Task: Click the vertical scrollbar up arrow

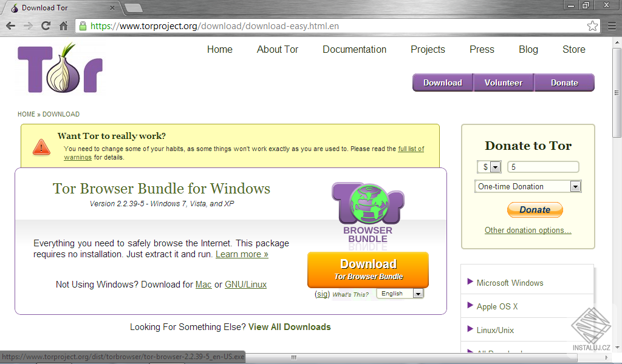Action: [617, 42]
